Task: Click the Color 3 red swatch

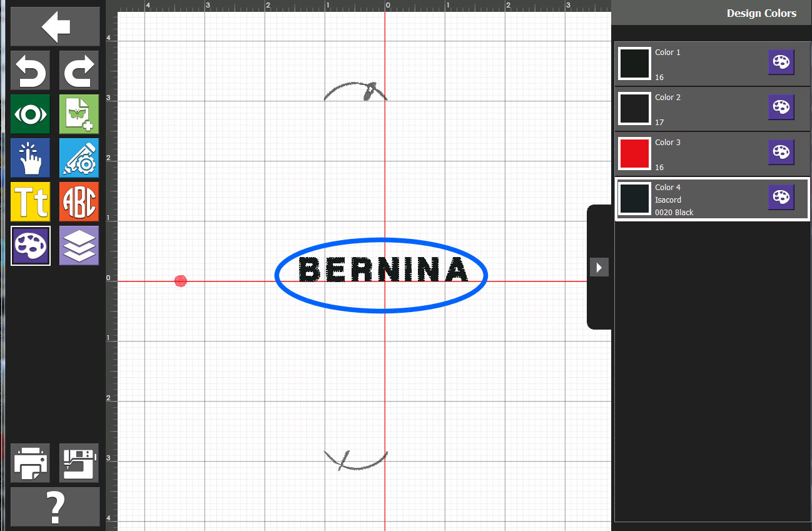Action: pyautogui.click(x=634, y=154)
